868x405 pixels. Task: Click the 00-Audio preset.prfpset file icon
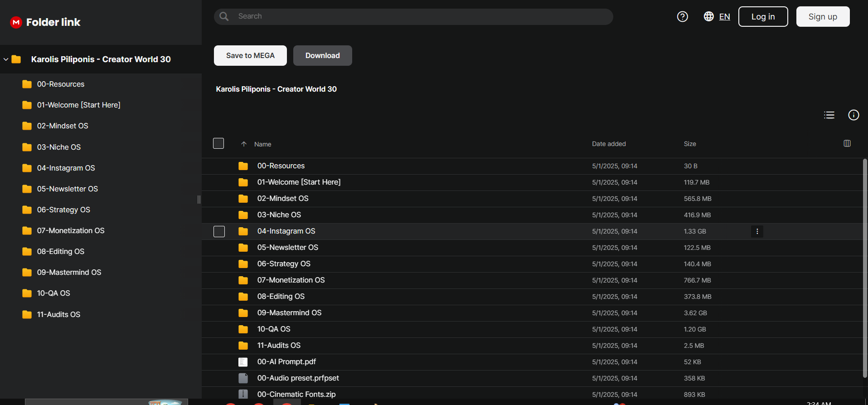click(x=243, y=378)
